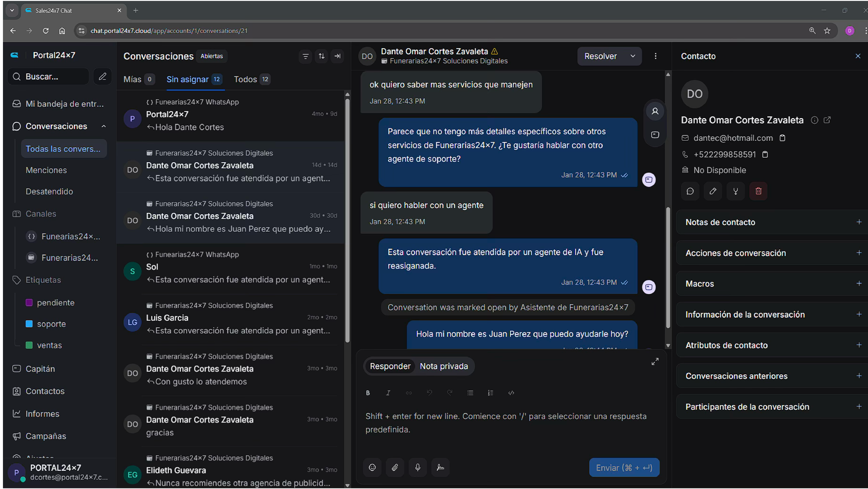Open the emoji picker in the composer
The image size is (868, 489).
(x=372, y=467)
